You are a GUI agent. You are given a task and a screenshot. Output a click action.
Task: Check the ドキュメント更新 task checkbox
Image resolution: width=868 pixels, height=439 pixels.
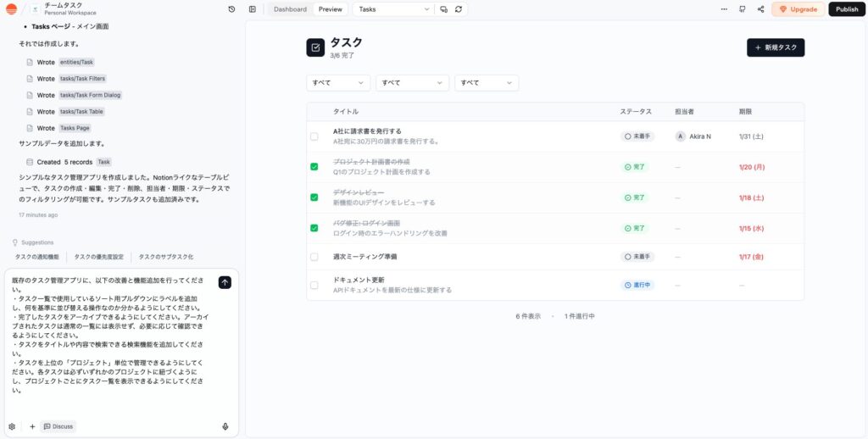[314, 286]
